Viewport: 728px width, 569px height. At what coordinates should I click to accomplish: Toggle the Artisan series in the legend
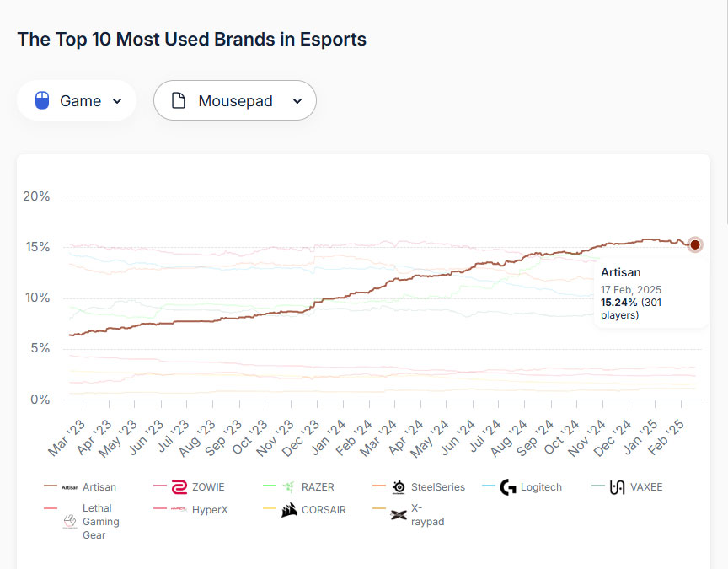click(x=80, y=486)
